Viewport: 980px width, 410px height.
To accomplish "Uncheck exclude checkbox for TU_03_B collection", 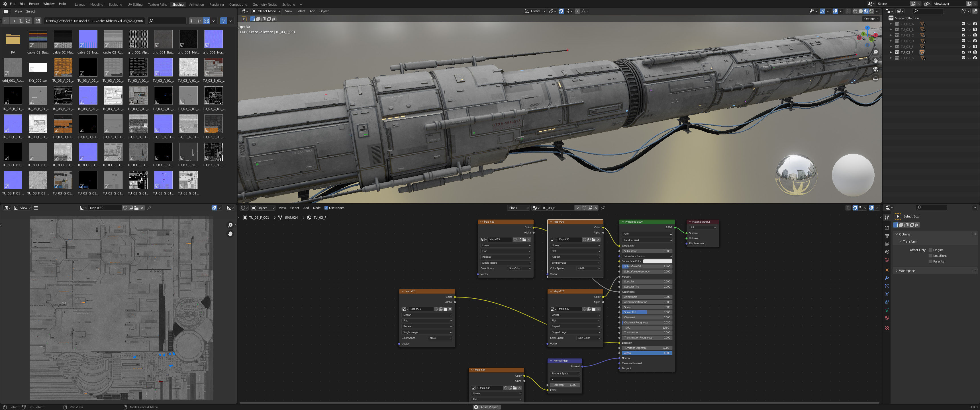I will click(964, 29).
